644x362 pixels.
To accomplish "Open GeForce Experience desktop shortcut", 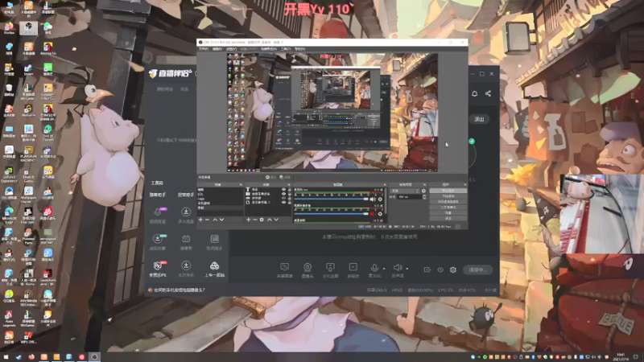I will click(9, 174).
